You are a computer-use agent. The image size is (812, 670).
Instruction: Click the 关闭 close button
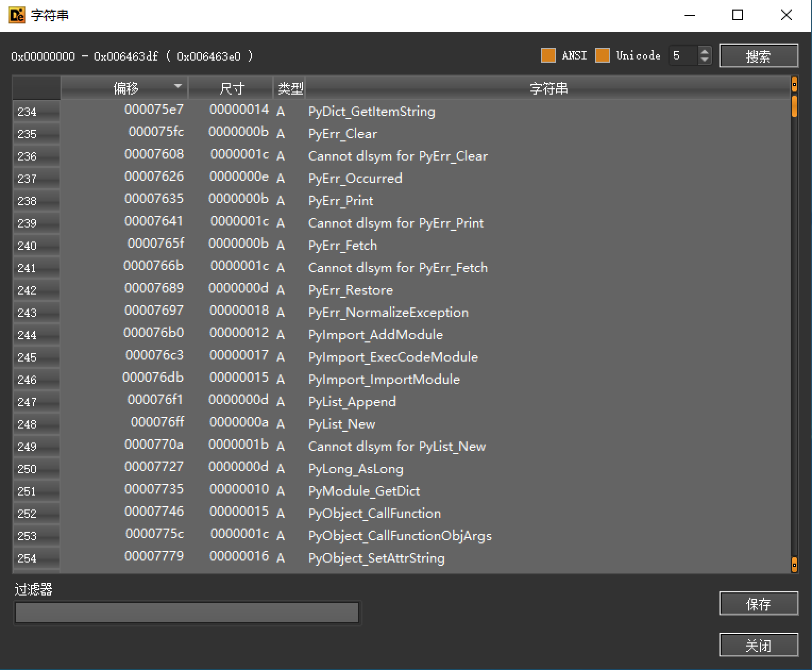point(759,645)
